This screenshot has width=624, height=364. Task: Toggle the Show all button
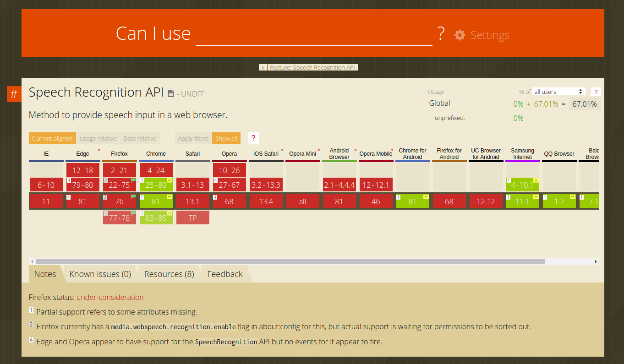click(226, 138)
